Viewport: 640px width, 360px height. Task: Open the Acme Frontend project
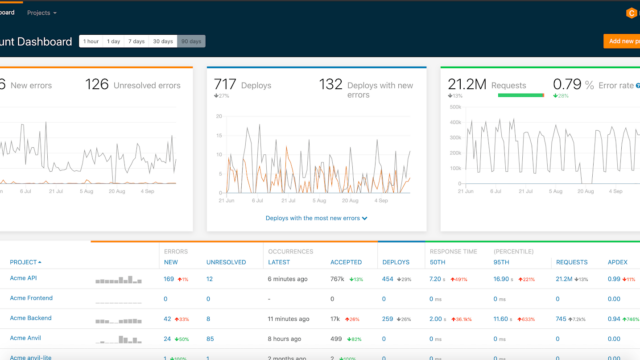[x=31, y=298]
